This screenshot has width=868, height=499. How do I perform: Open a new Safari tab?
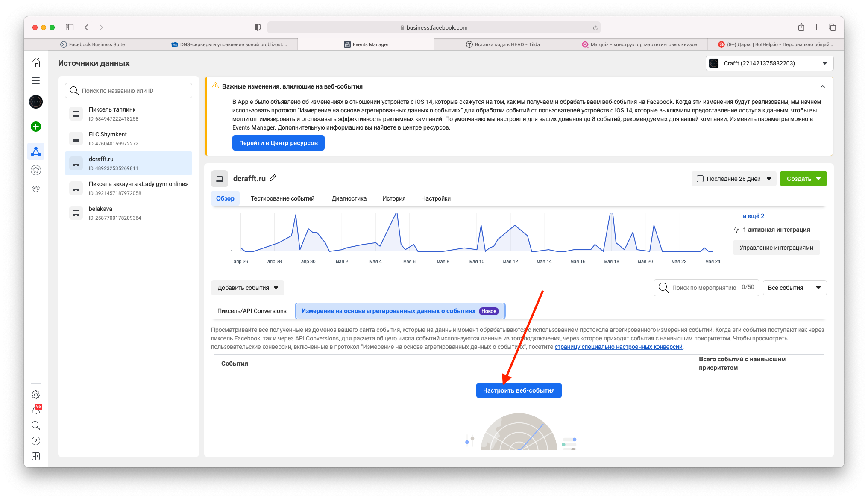[816, 27]
